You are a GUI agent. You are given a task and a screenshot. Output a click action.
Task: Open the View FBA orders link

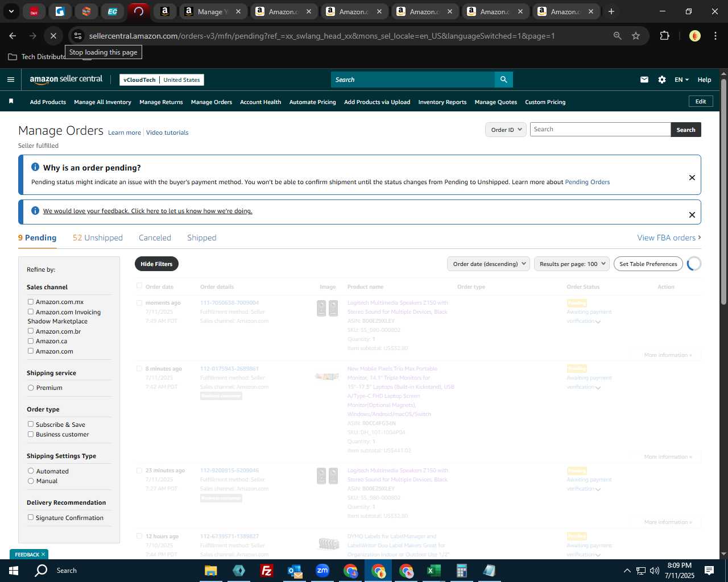pyautogui.click(x=669, y=238)
